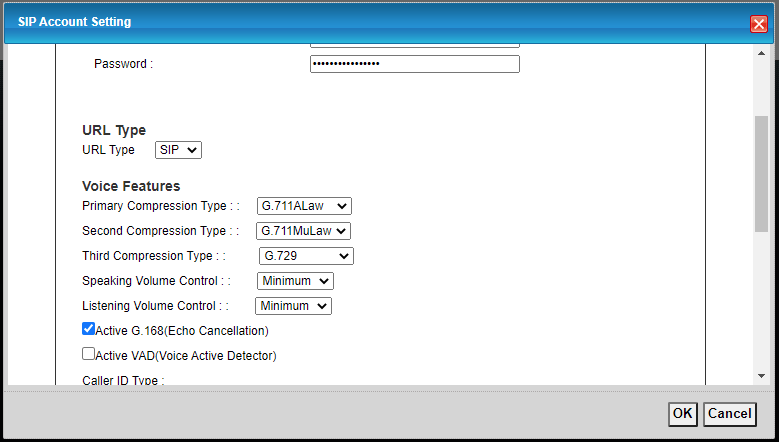This screenshot has width=779, height=442.
Task: Open the URL Type SIP dropdown
Action: (178, 150)
